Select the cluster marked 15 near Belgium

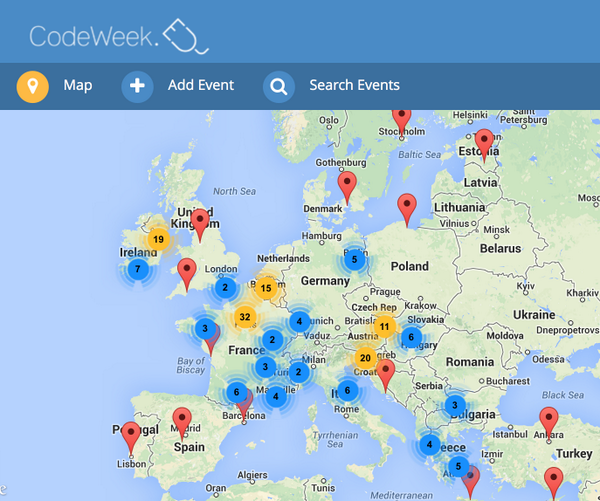coord(266,288)
